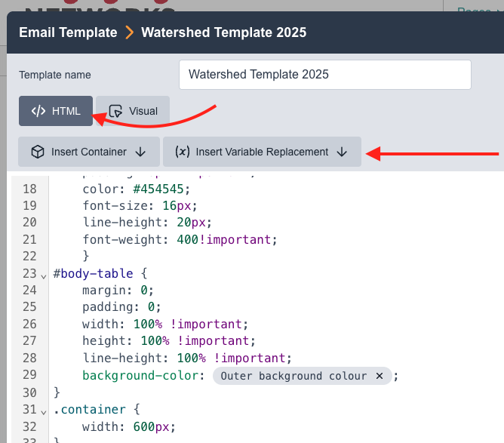Collapse the #body-table block at line 23
This screenshot has height=443, width=504.
[x=43, y=275]
